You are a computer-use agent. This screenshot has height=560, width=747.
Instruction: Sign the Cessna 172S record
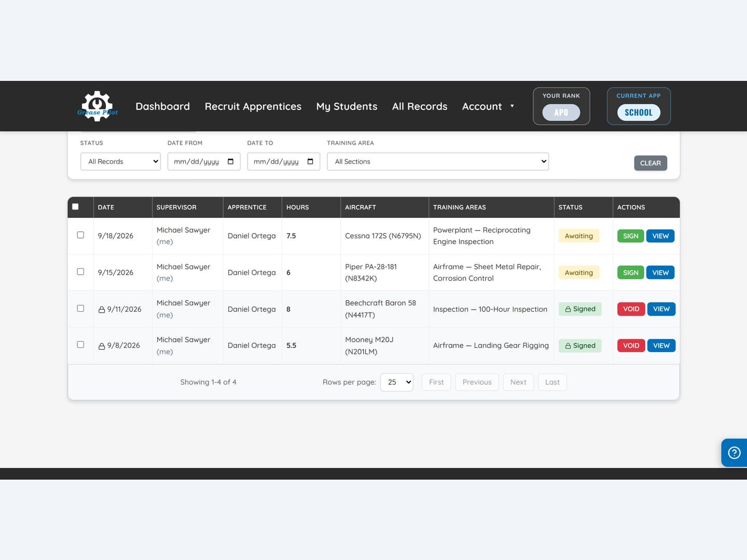(631, 236)
